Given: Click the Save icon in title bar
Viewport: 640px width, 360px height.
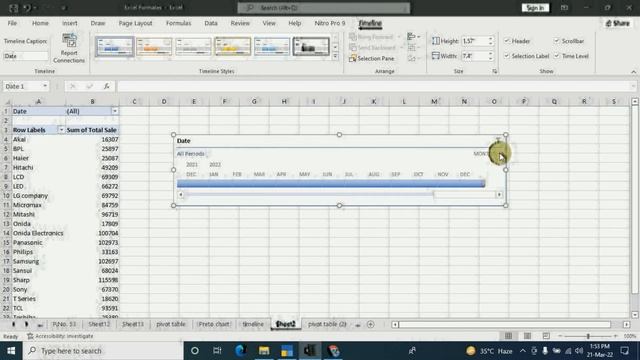Looking at the screenshot, I should 13,8.
